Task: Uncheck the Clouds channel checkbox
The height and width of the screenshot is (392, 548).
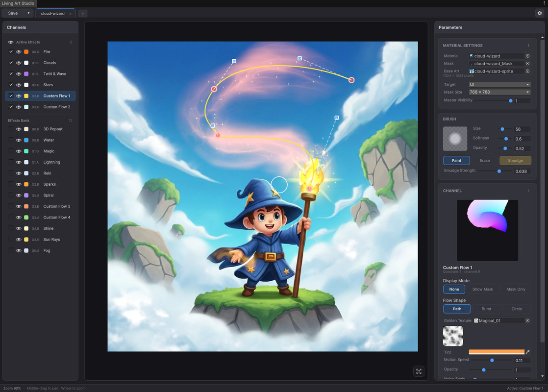Action: click(11, 63)
